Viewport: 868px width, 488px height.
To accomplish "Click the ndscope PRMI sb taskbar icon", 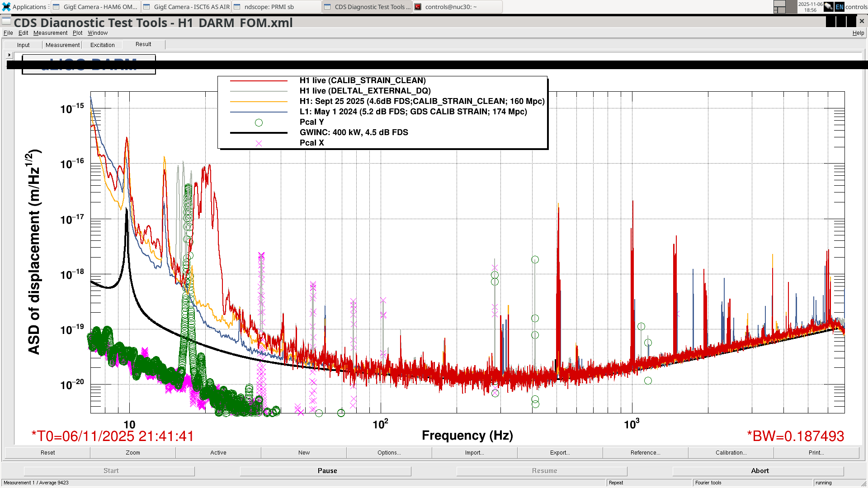I will (237, 7).
